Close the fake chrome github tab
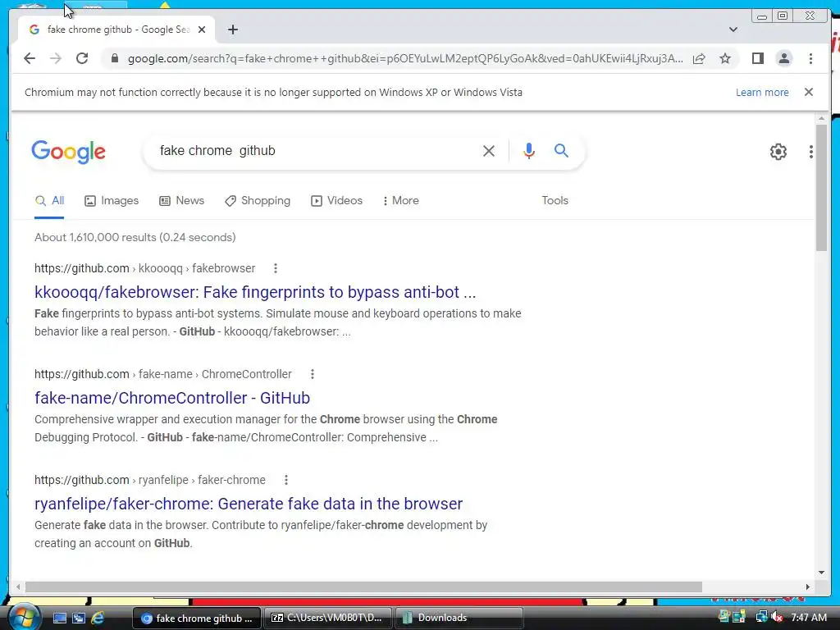The height and width of the screenshot is (630, 840). (x=202, y=30)
